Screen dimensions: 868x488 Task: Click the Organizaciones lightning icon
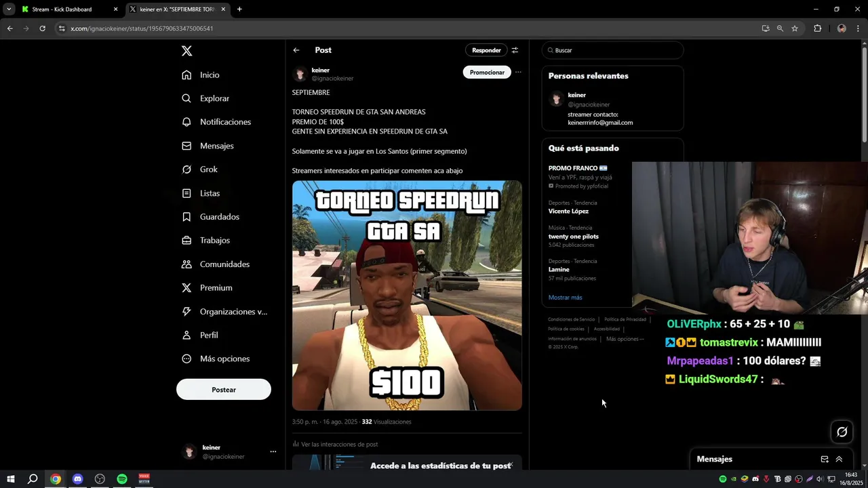186,312
